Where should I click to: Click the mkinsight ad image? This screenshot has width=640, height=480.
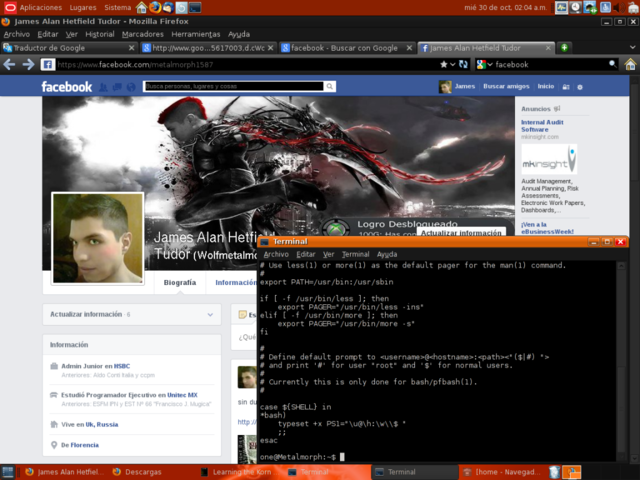coord(549,159)
